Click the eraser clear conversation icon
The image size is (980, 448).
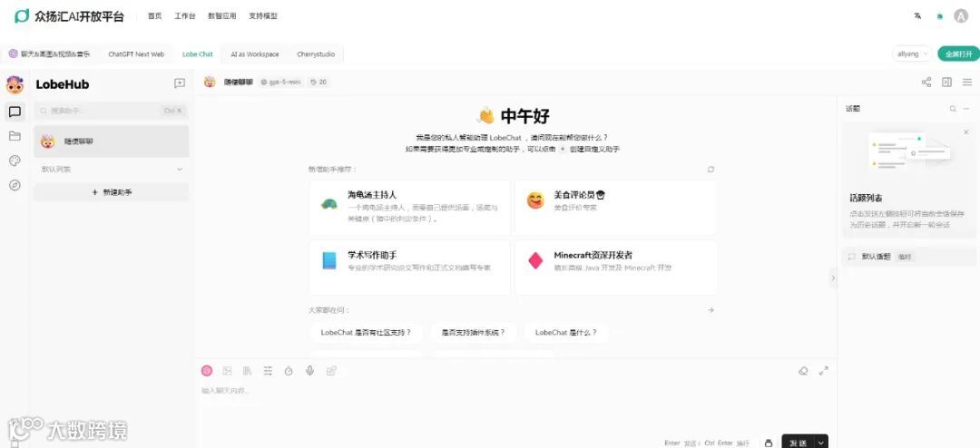pyautogui.click(x=804, y=371)
